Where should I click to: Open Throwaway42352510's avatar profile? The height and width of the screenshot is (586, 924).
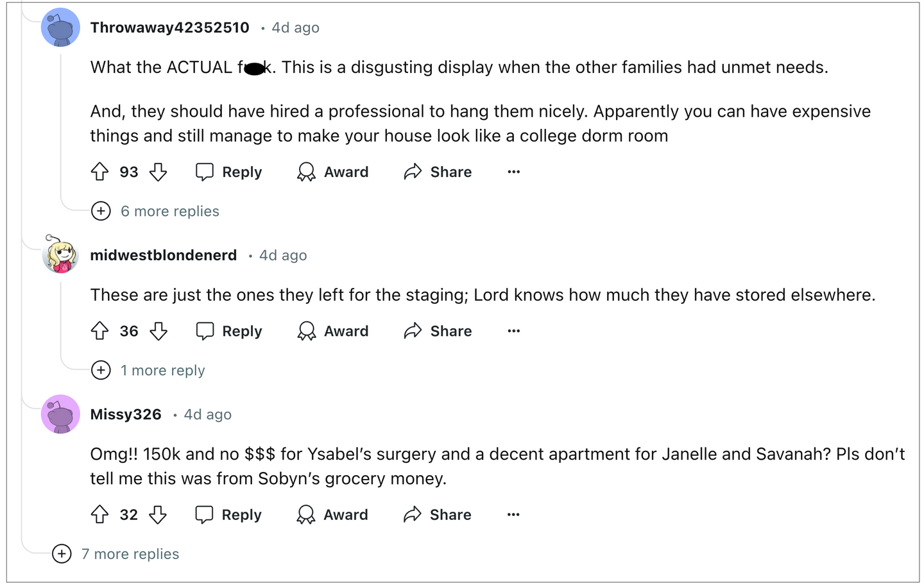pyautogui.click(x=60, y=28)
